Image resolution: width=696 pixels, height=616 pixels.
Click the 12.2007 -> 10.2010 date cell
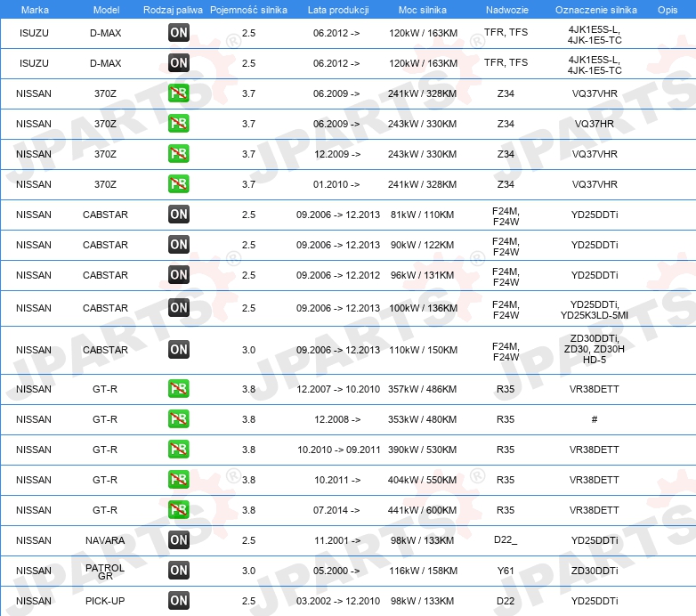[338, 389]
